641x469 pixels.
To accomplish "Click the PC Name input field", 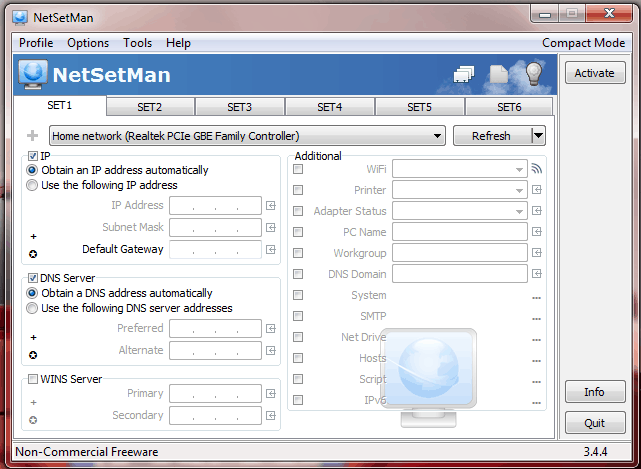I will tap(459, 232).
